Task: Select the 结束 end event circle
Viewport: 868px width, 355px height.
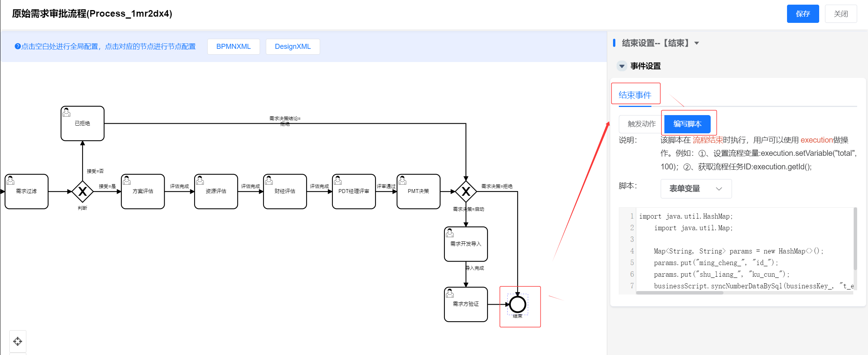Action: click(x=517, y=304)
